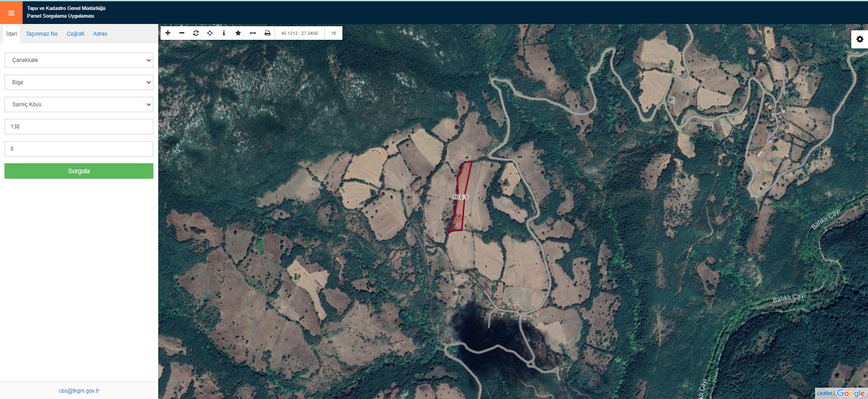Click the star favorites icon

(x=238, y=33)
